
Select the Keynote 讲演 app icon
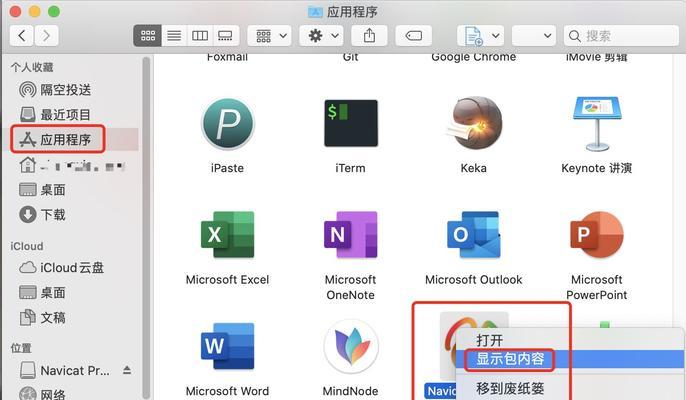pos(597,124)
